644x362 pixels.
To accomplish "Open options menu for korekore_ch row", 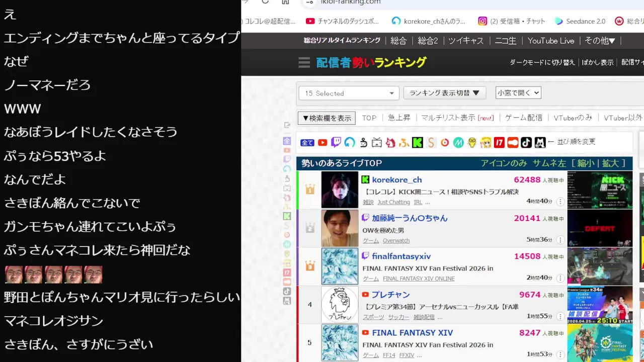I will (560, 202).
